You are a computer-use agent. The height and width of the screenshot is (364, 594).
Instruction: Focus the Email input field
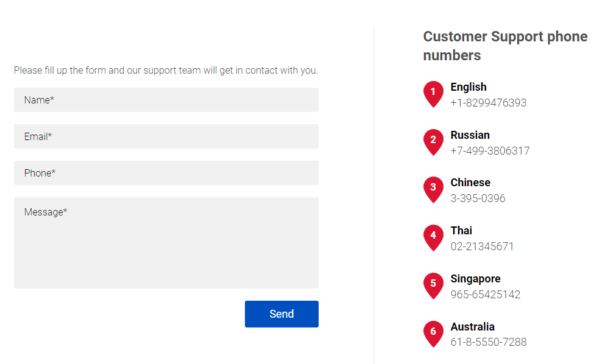tap(166, 136)
